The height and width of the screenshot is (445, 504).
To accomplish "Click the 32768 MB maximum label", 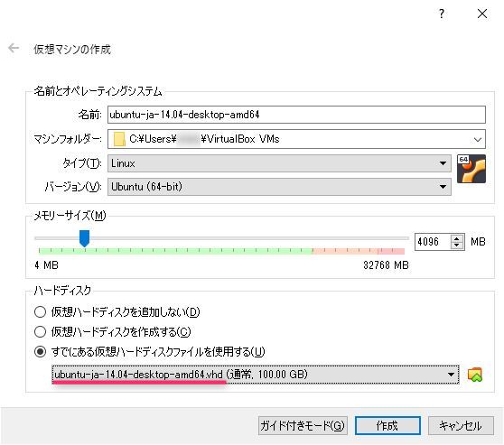I will tap(386, 265).
